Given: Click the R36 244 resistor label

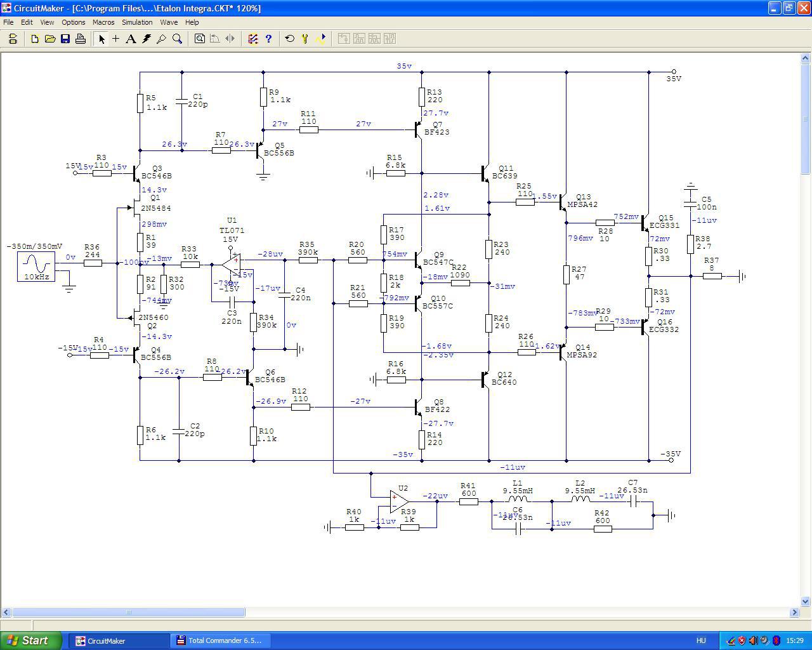Looking at the screenshot, I should point(92,251).
